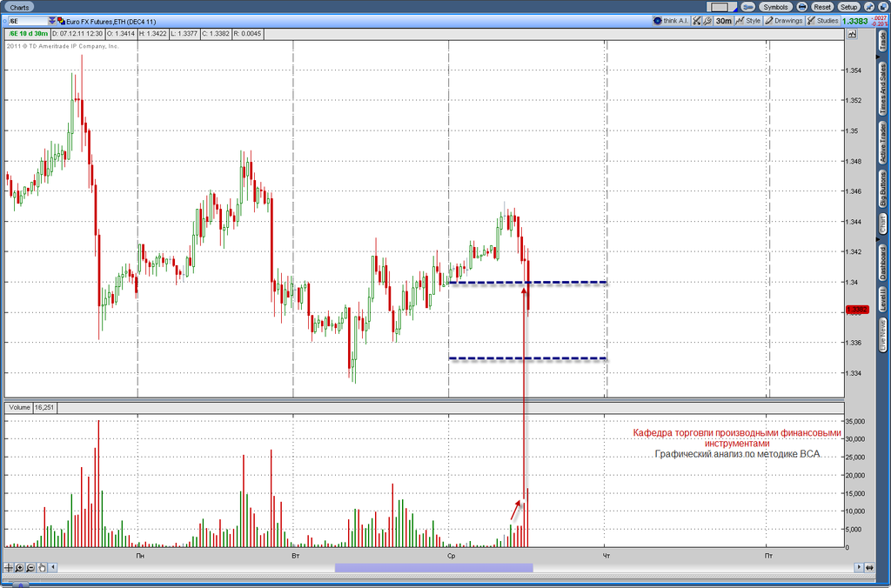Click the pin icon in the top bar
This screenshot has height=588, width=891.
click(869, 7)
